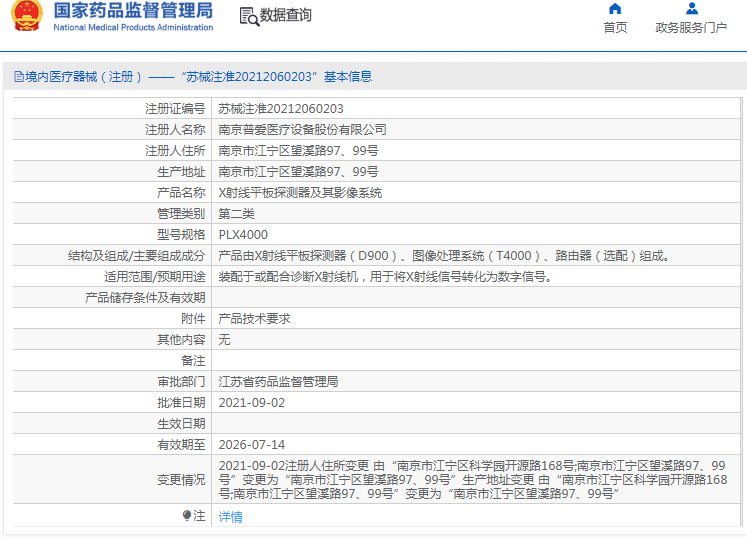Click management class value 第二类
This screenshot has height=539, width=747.
(x=236, y=214)
